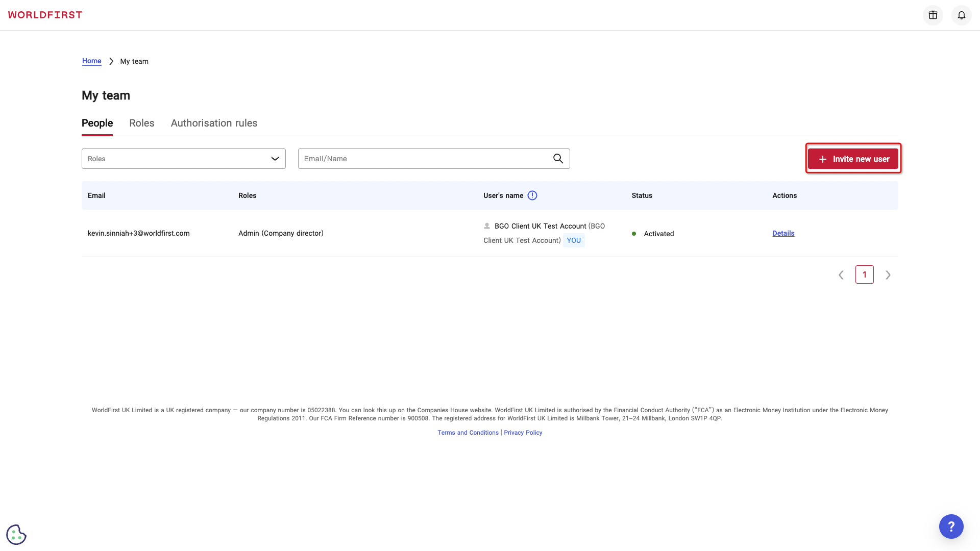Click the YOU badge
The width and height of the screenshot is (980, 551).
[574, 240]
